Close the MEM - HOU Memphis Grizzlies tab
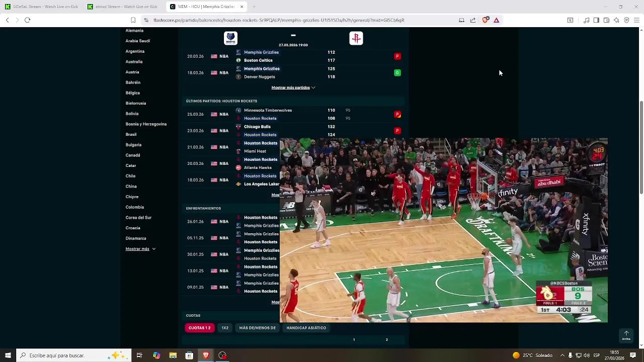The width and height of the screenshot is (644, 362). tap(242, 7)
